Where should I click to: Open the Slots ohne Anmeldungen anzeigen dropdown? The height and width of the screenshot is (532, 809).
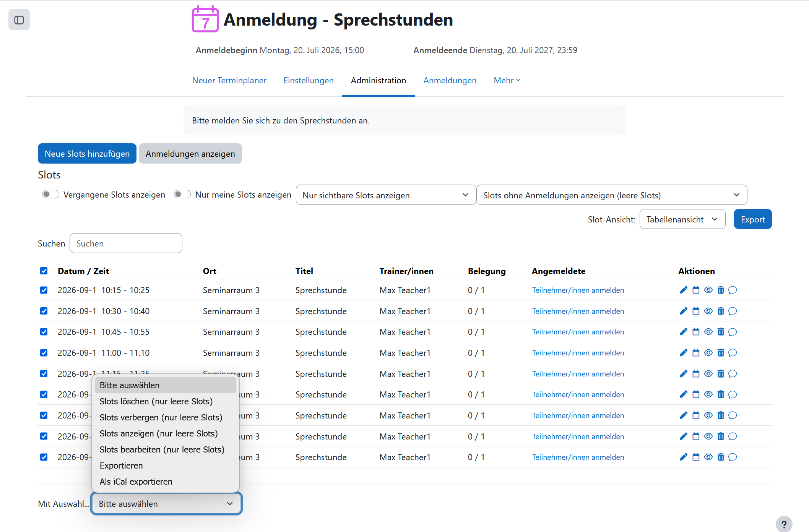[x=612, y=195]
